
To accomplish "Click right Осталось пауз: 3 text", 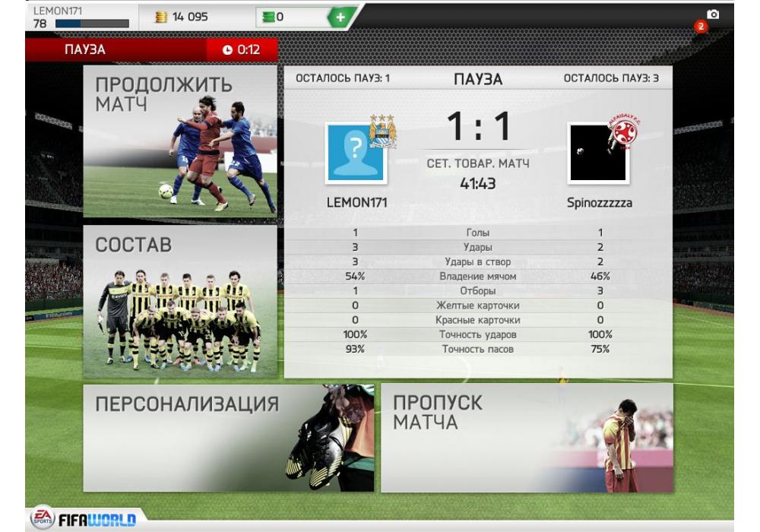I will 611,78.
